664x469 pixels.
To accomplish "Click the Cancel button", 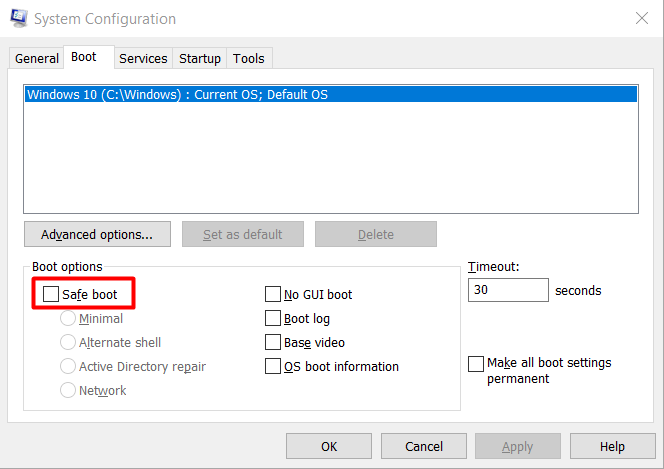I will click(x=424, y=447).
